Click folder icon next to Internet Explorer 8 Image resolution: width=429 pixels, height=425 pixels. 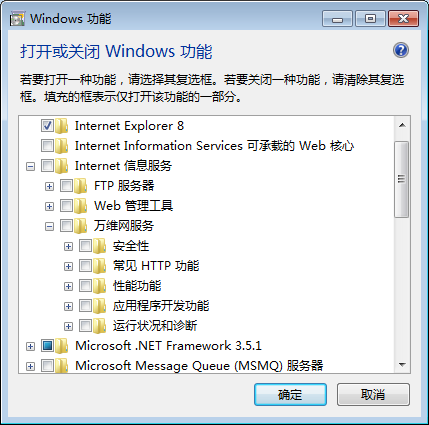pyautogui.click(x=62, y=126)
